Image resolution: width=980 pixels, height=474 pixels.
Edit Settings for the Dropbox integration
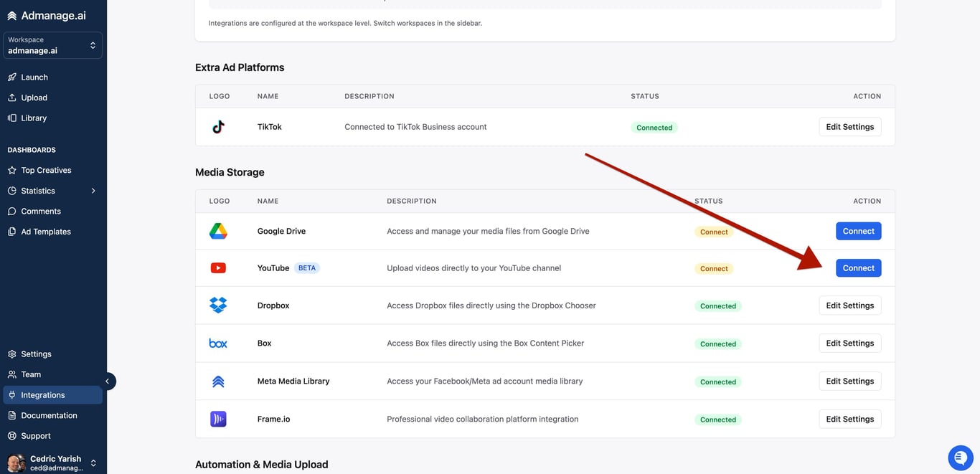[x=849, y=305]
